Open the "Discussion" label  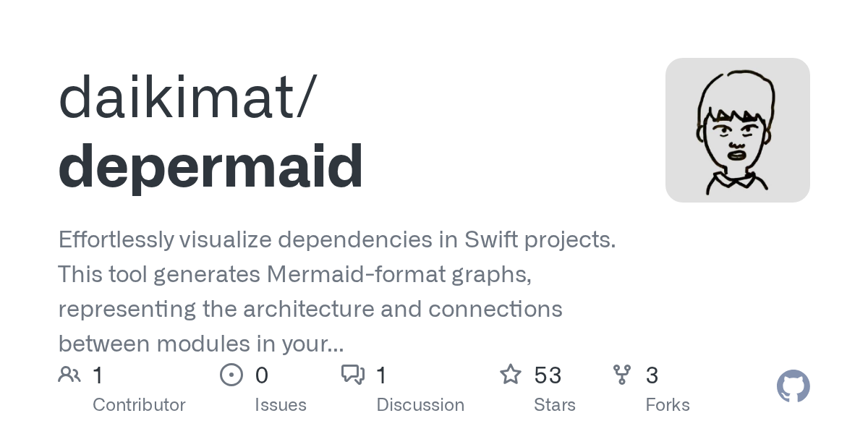pyautogui.click(x=420, y=405)
